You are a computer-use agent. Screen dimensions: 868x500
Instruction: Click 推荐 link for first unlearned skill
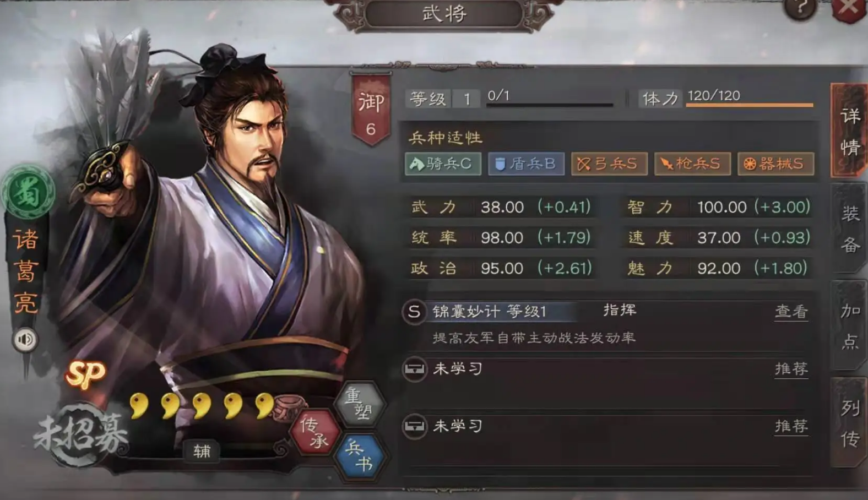point(791,368)
